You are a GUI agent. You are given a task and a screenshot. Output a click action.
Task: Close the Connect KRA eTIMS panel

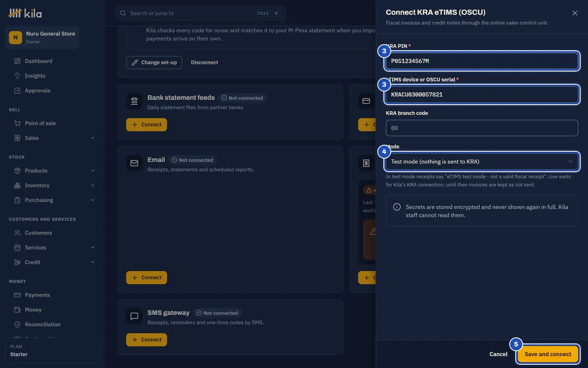(x=575, y=13)
